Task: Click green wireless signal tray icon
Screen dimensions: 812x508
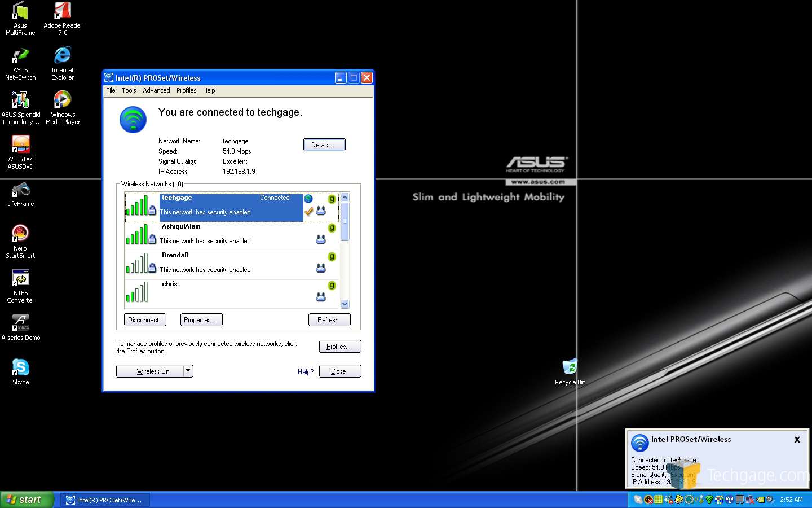Action: point(709,500)
